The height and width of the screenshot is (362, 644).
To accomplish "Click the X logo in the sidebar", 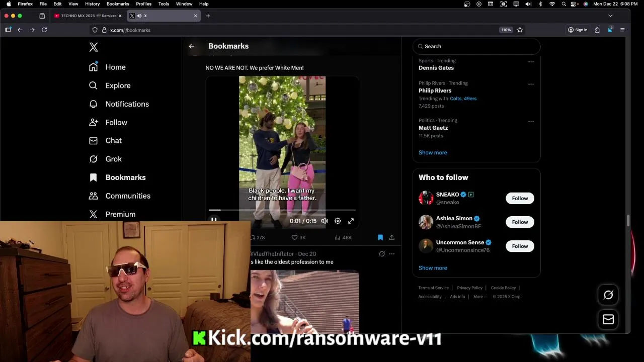I will pos(94,47).
